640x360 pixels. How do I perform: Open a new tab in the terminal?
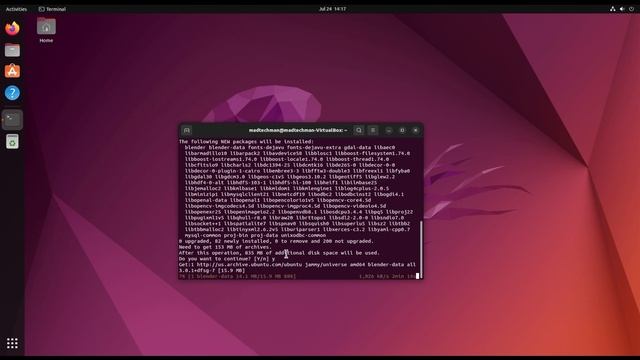(x=187, y=130)
